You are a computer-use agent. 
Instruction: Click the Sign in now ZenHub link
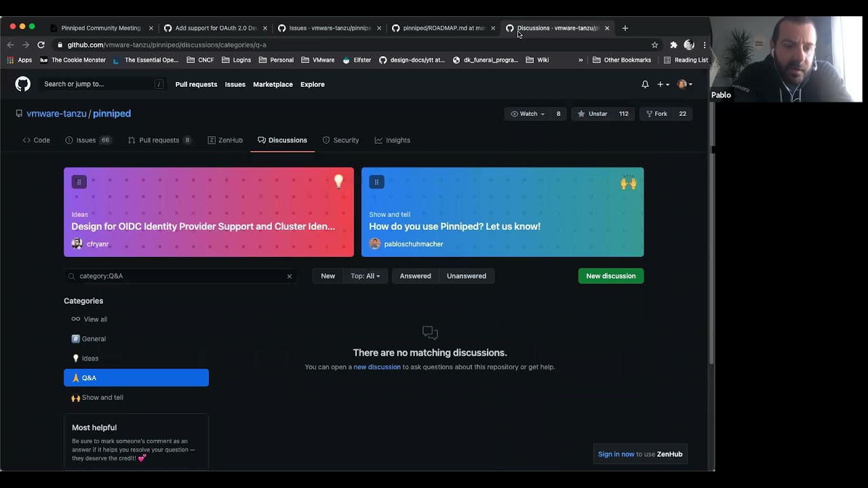point(616,454)
